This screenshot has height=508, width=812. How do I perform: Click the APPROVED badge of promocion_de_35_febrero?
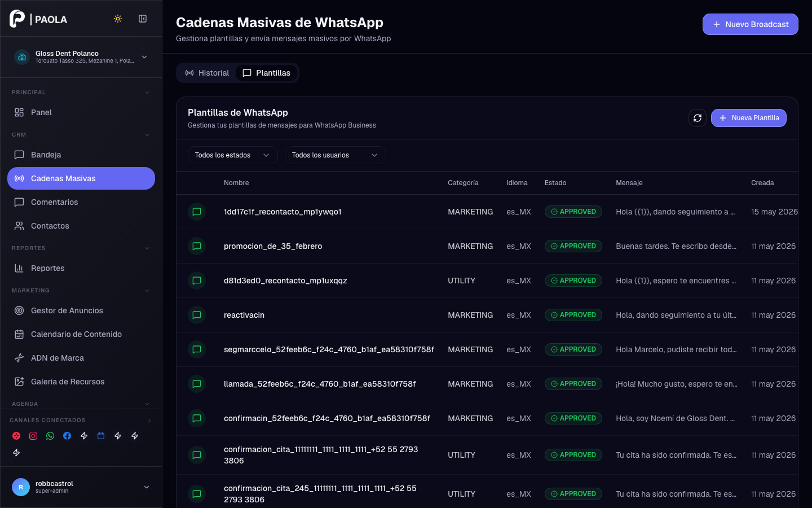click(573, 246)
